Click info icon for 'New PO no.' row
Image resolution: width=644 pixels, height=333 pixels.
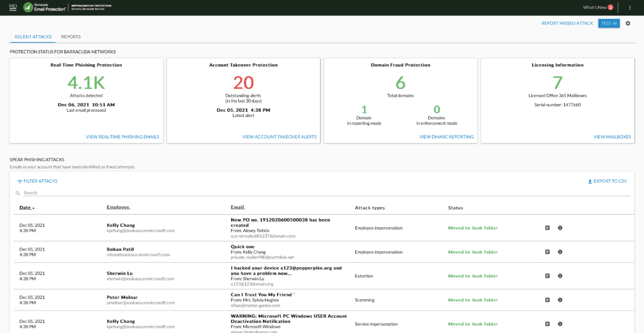coord(560,228)
